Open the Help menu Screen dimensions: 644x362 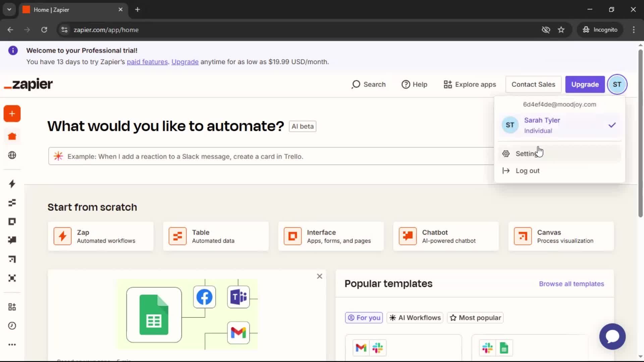point(414,84)
